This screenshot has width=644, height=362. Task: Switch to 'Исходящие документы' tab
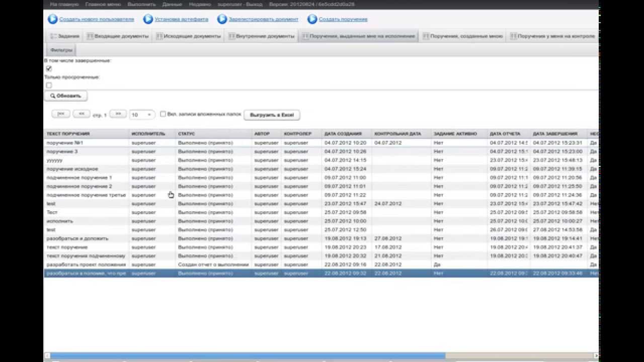pyautogui.click(x=188, y=36)
